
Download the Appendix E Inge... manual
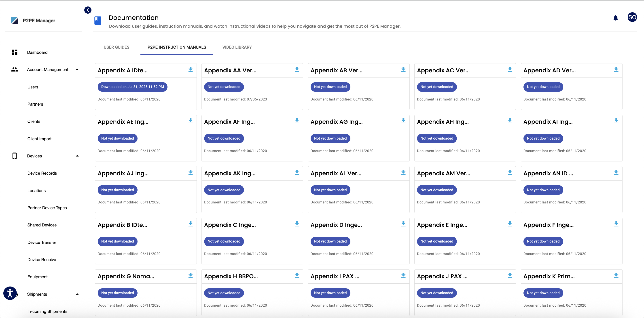(510, 224)
